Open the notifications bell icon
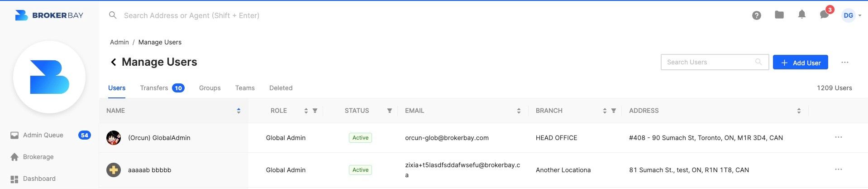Screen dimensions: 868x189 (x=801, y=15)
